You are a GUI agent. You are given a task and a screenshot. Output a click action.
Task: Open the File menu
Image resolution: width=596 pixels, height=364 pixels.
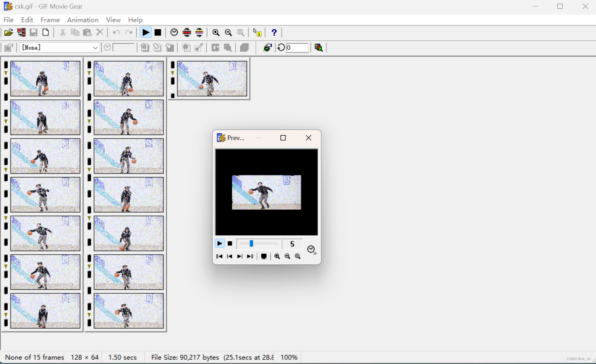9,20
